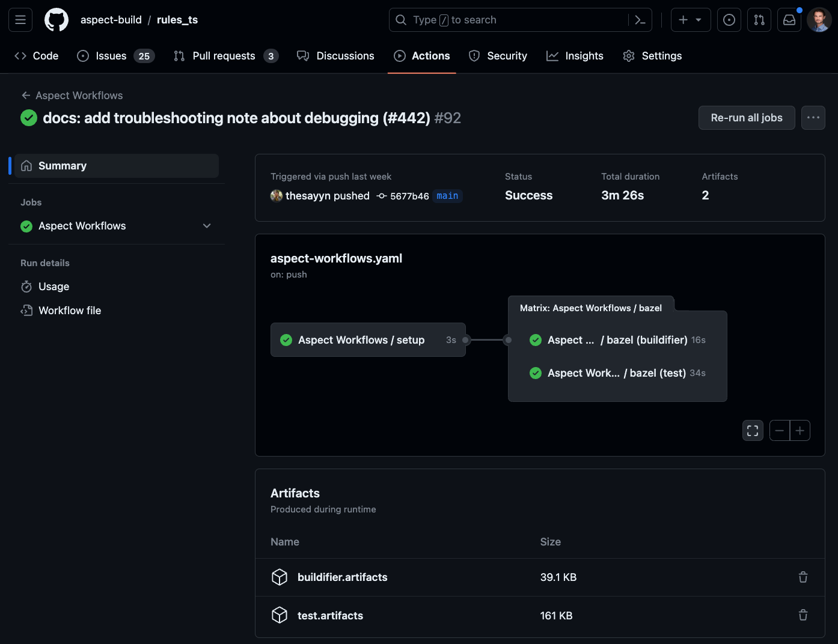Image resolution: width=838 pixels, height=644 pixels.
Task: Switch to the Pull requests tab
Action: click(x=226, y=56)
